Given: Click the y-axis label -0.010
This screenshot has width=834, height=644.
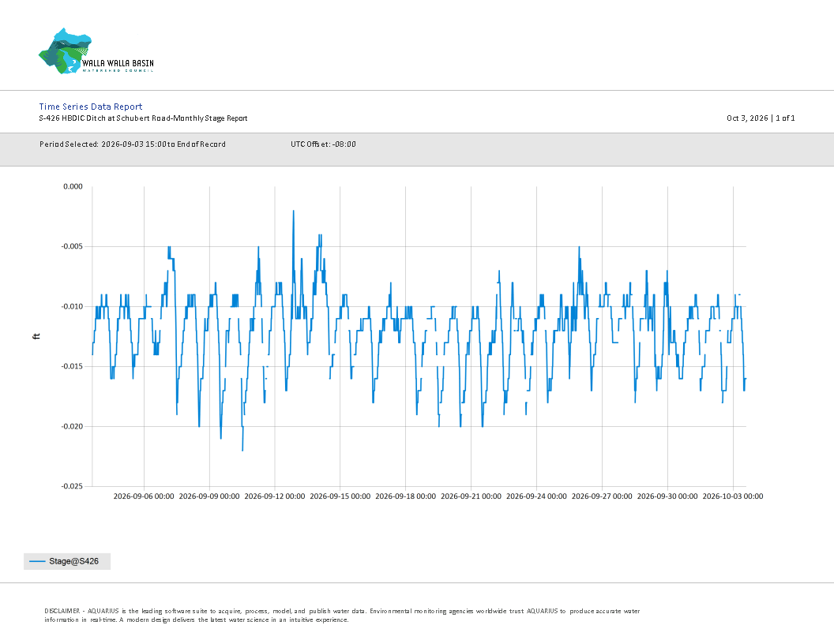Looking at the screenshot, I should [72, 306].
